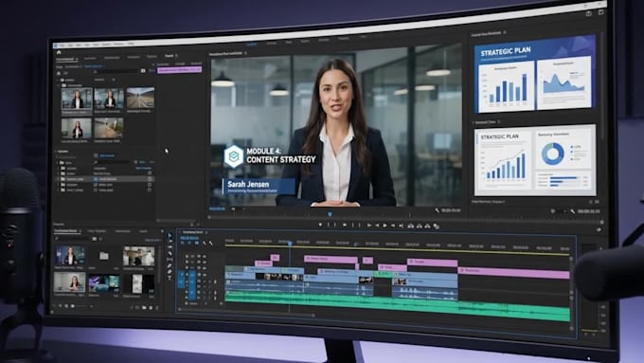The height and width of the screenshot is (363, 644).
Task: Click the pink label chip in the project panel
Action: (x=180, y=70)
